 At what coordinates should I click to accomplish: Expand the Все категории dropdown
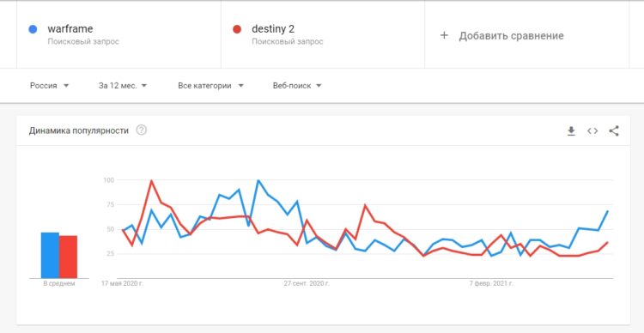point(210,86)
